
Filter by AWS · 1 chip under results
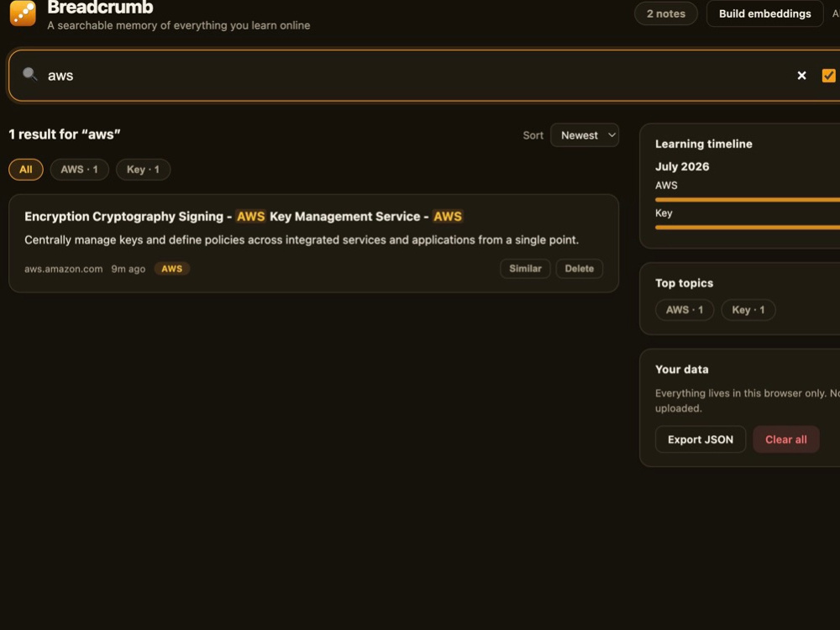point(79,170)
